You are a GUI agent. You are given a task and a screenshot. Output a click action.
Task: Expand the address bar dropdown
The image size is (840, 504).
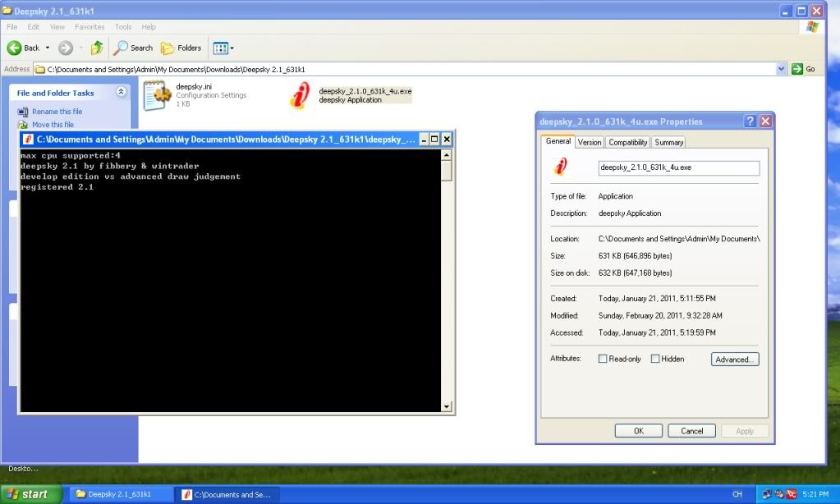coord(781,69)
